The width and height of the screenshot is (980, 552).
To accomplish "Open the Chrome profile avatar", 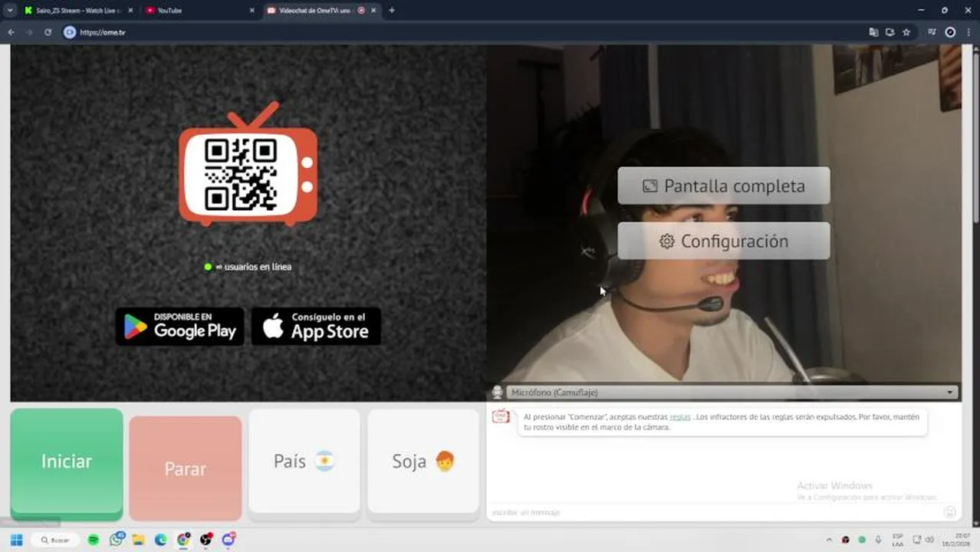I will (950, 32).
